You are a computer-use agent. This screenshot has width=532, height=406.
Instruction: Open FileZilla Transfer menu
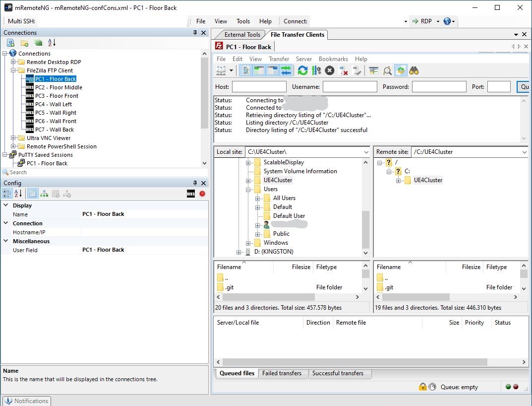279,59
